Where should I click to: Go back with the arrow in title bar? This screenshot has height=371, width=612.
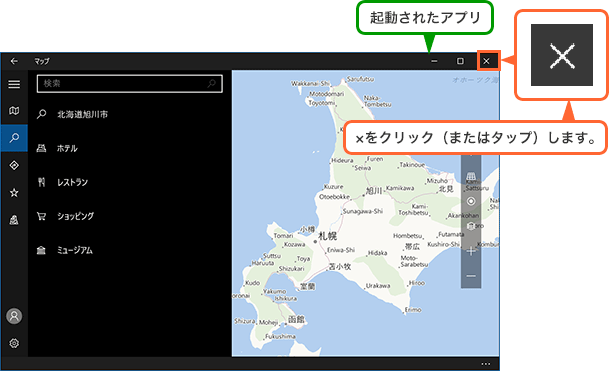[14, 61]
